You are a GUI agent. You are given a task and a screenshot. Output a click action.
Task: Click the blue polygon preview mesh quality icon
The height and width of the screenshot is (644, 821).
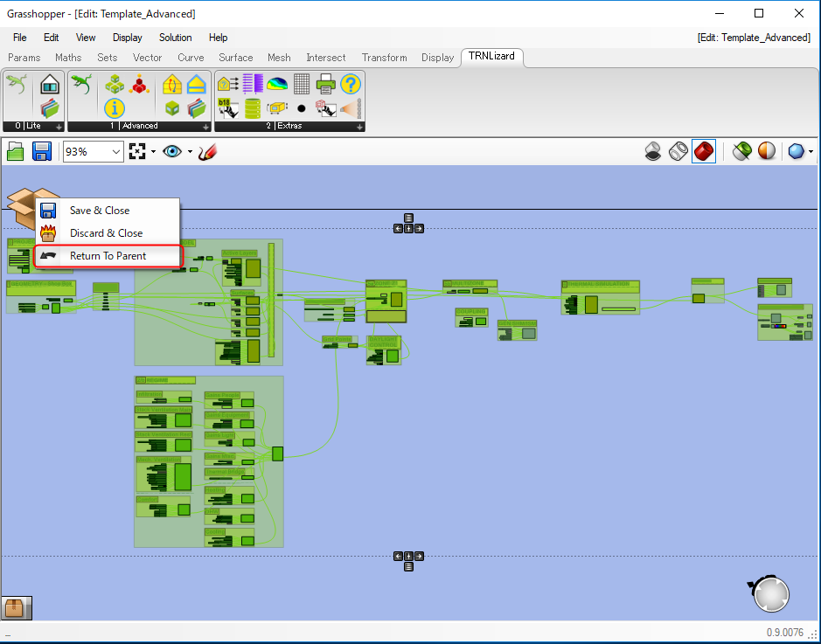coord(796,152)
